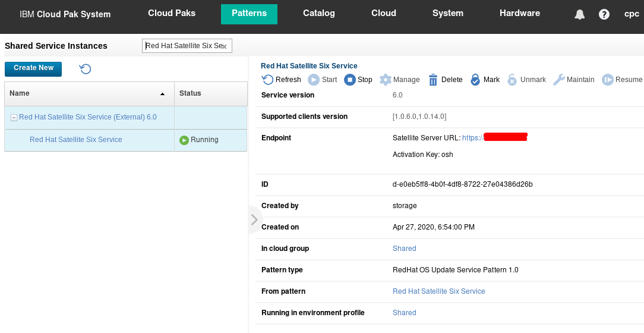The width and height of the screenshot is (644, 333).
Task: Click the instance ID value d-e0eb5ff8
Action: click(x=462, y=184)
